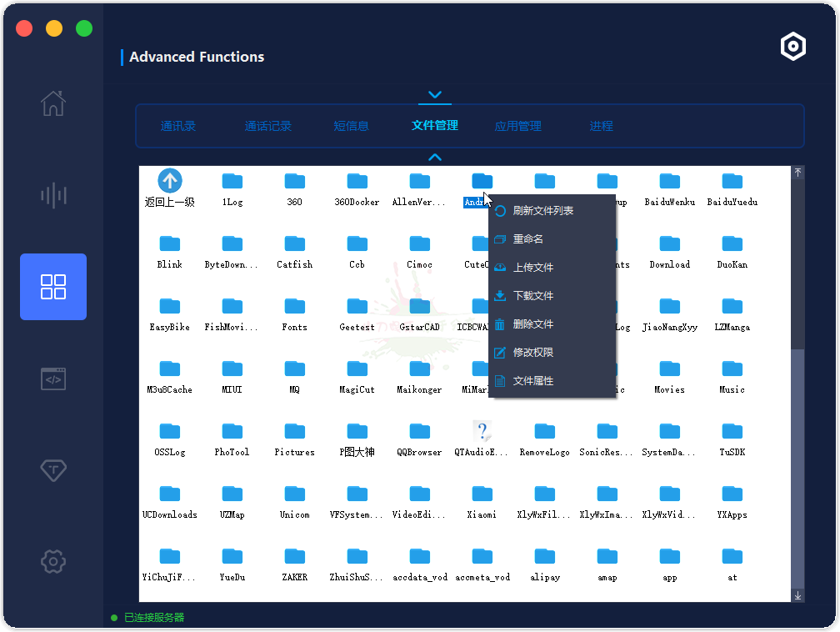Screen dimensions: 840x632
Task: Click the 返回上一级 up-arrow icon
Action: point(170,181)
